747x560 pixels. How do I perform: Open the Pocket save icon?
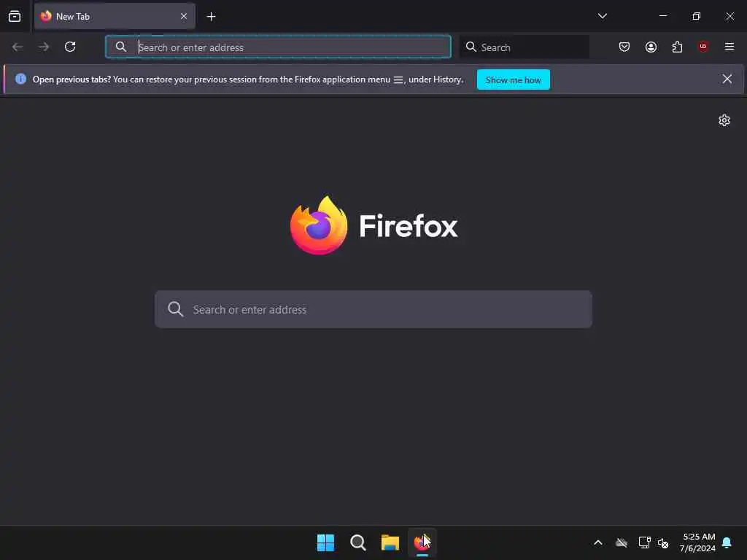click(x=624, y=47)
